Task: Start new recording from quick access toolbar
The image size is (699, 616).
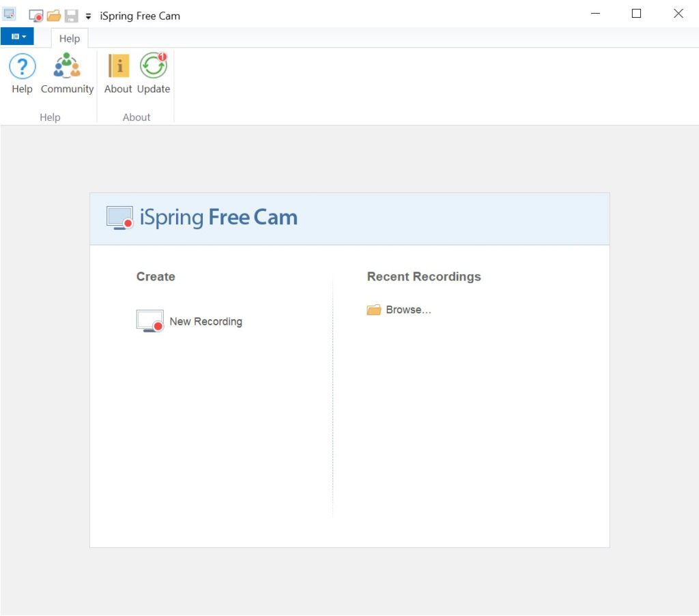Action: [36, 16]
